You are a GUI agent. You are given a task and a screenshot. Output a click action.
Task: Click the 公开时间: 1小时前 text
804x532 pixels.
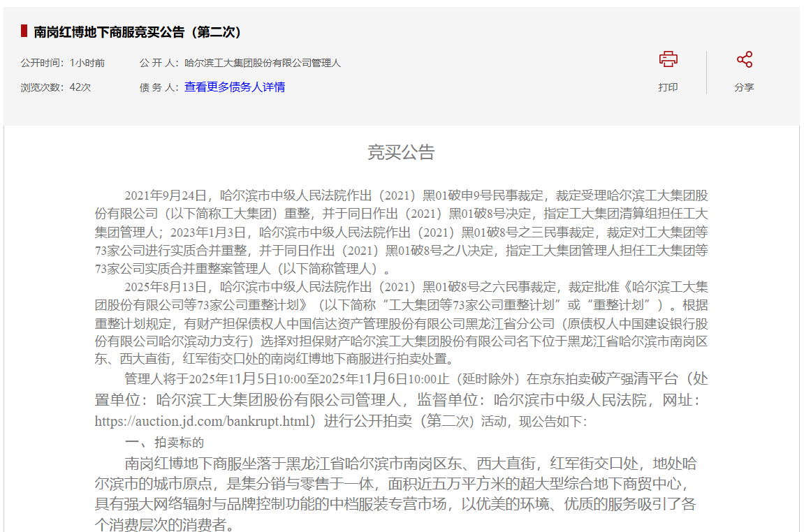point(63,63)
